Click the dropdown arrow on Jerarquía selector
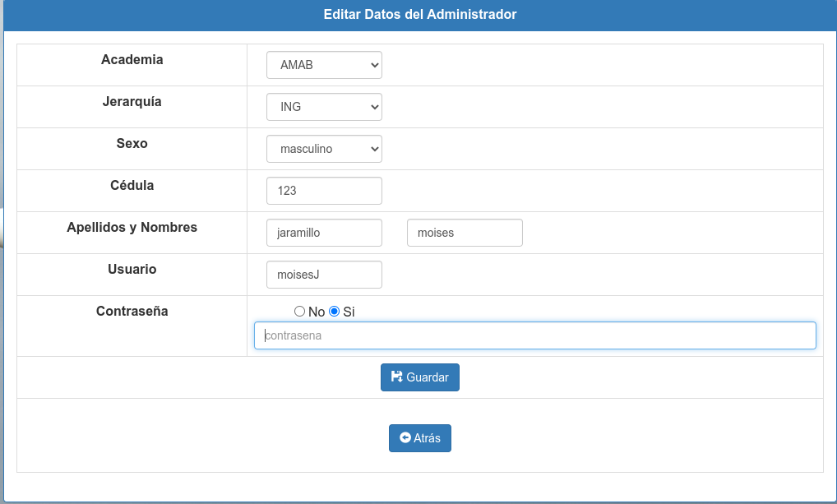 point(373,106)
